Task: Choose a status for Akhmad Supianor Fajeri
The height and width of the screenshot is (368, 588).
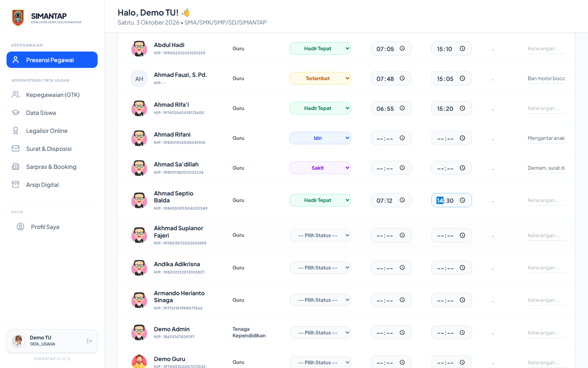Action: click(320, 235)
